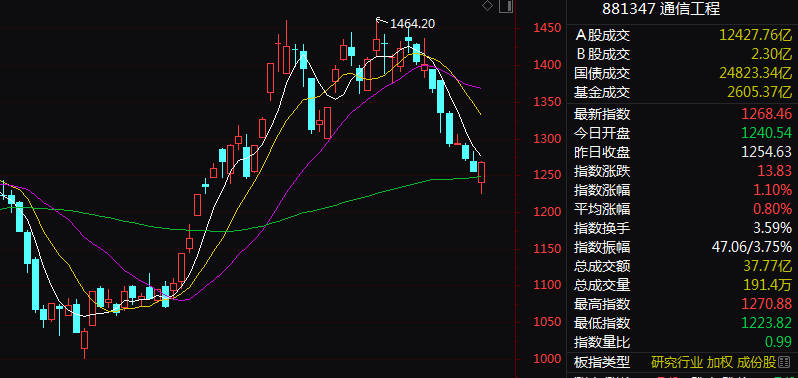
Task: Toggle the side panel layout icon
Action: 505,6
